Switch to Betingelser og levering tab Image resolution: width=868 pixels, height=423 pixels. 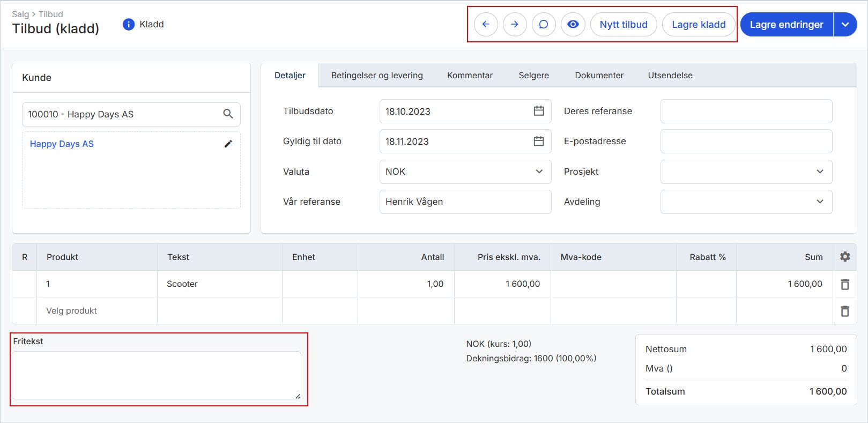pos(377,76)
